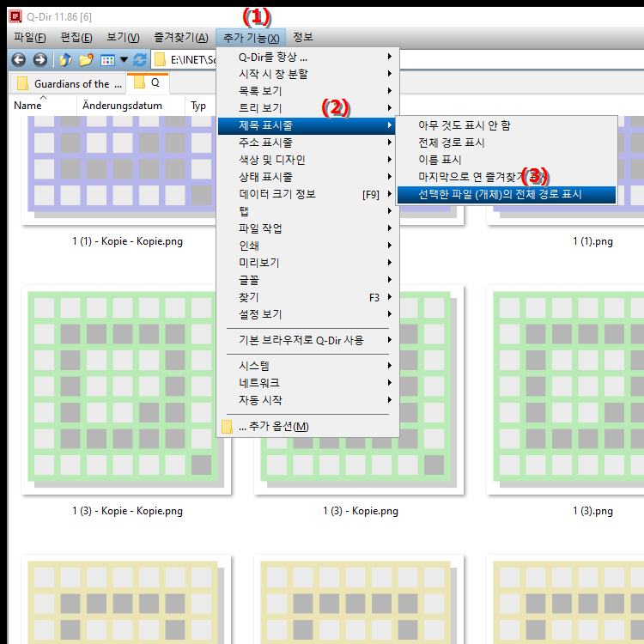Expand 시작 시 창 분할 submenu
Screen dimensions: 644x644
[x=307, y=74]
